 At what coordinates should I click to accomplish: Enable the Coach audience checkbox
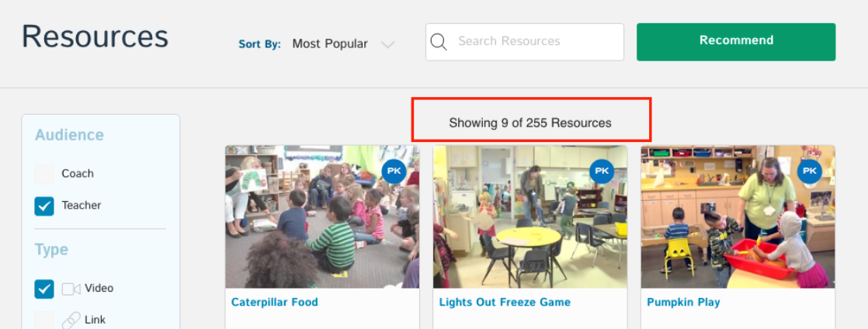tap(44, 174)
